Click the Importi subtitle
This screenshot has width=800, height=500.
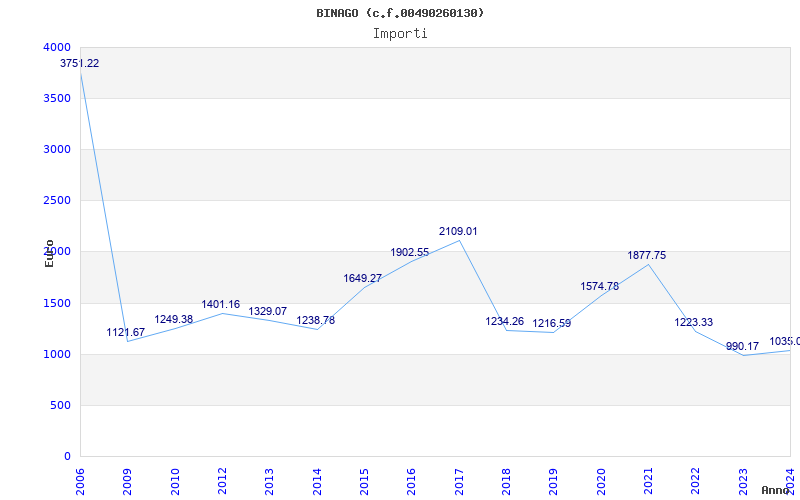tap(400, 34)
